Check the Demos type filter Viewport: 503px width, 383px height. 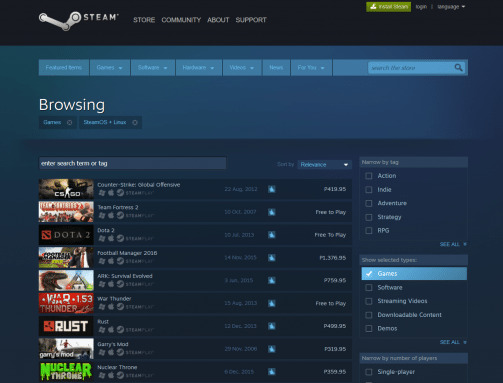click(369, 329)
